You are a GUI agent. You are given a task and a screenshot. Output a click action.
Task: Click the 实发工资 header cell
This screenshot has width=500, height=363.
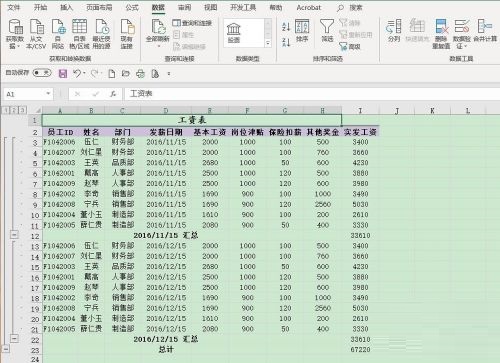360,132
